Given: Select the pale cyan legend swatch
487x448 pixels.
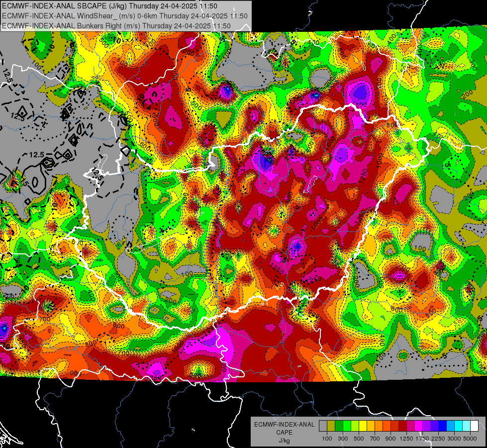Looking at the screenshot, I should tap(466, 426).
